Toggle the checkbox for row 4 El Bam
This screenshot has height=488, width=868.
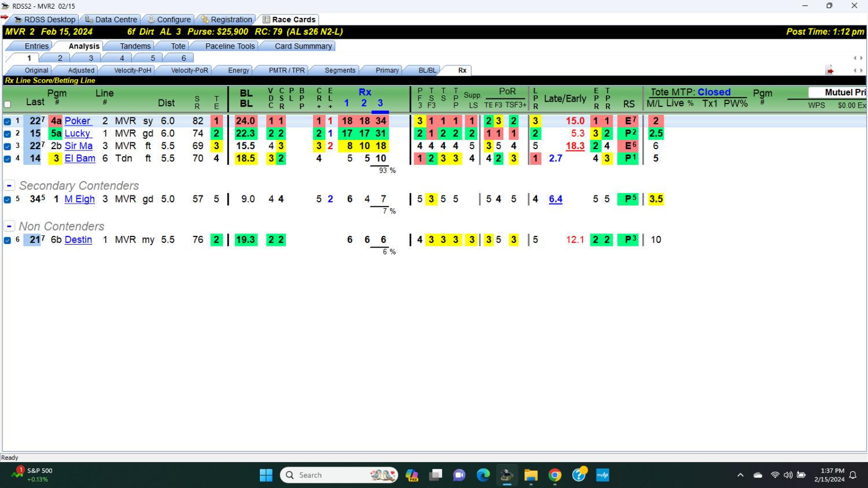[8, 158]
